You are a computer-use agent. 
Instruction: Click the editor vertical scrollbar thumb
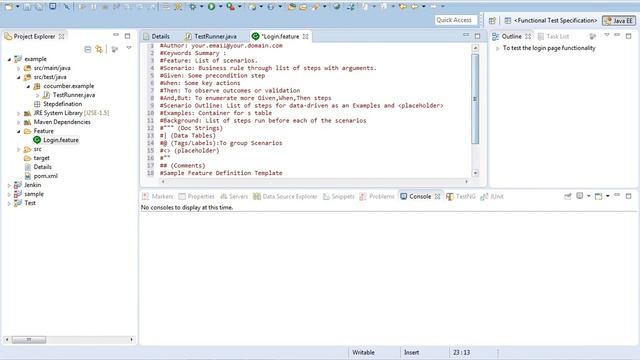tap(475, 99)
